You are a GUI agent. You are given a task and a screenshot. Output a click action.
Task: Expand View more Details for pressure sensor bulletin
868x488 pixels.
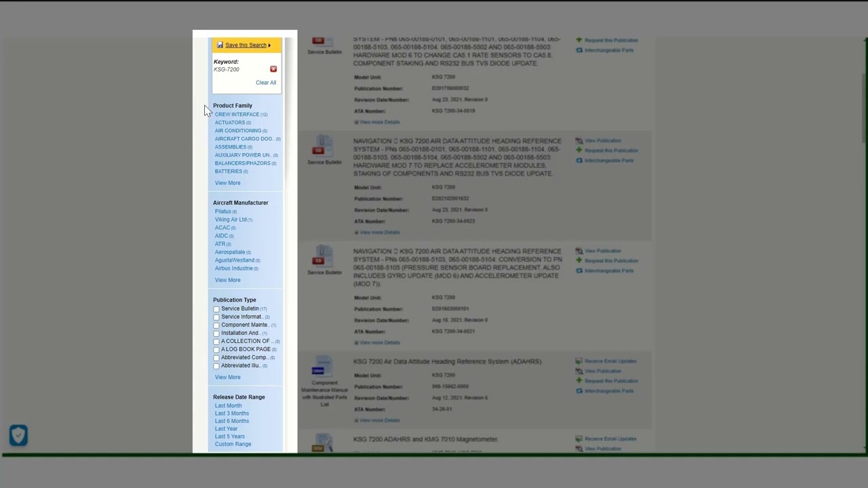click(x=377, y=343)
